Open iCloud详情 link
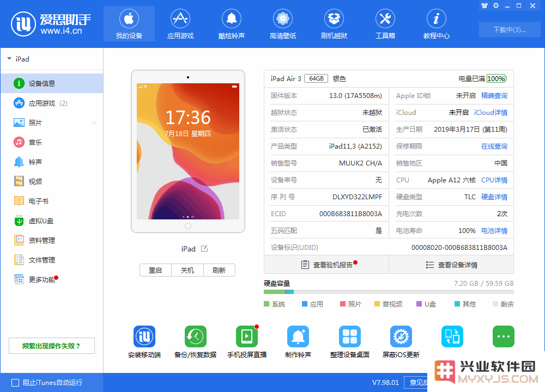The width and height of the screenshot is (545, 392). pyautogui.click(x=491, y=113)
